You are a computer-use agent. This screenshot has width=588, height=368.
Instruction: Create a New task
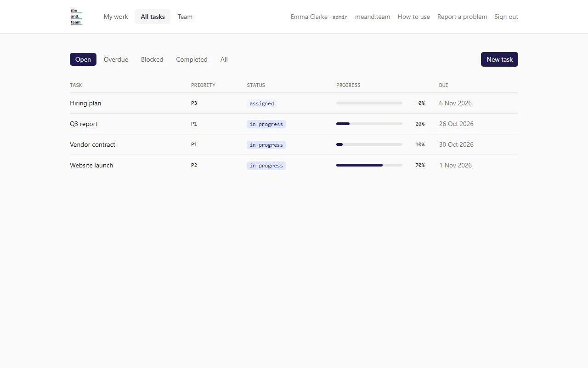coord(499,59)
